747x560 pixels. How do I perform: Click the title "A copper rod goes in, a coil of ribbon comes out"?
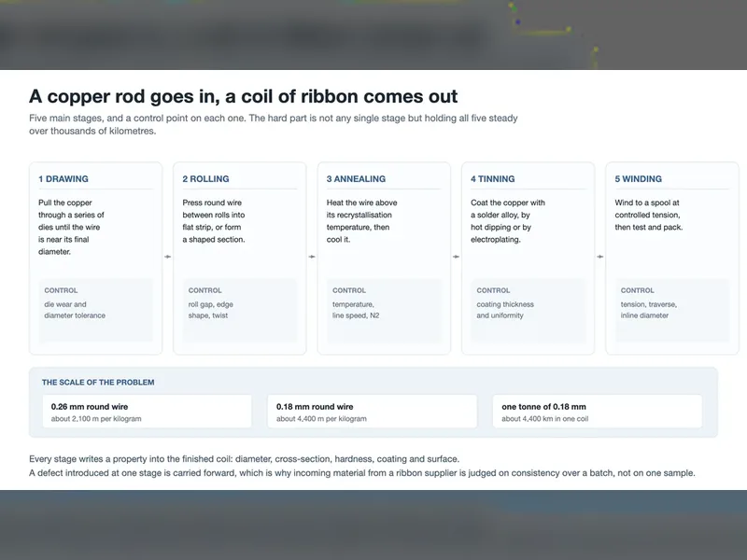click(x=243, y=97)
